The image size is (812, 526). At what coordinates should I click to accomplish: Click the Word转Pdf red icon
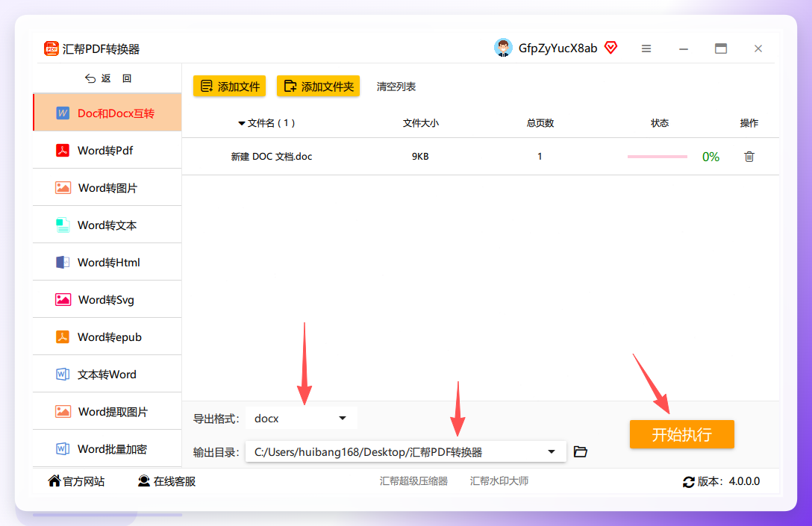pos(63,151)
